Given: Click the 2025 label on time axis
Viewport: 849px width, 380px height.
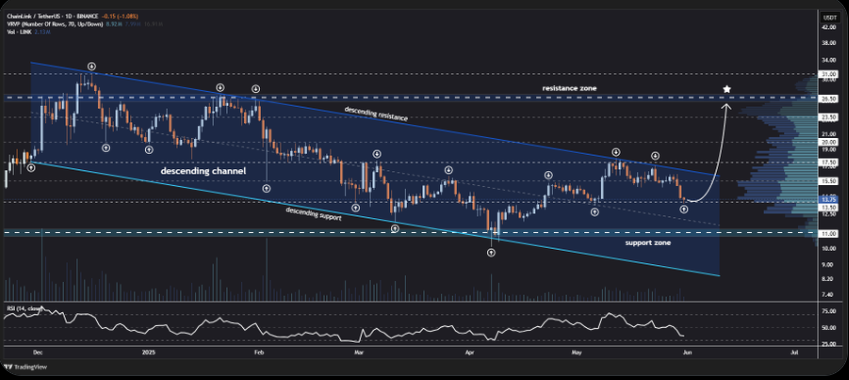Looking at the screenshot, I should pos(148,353).
